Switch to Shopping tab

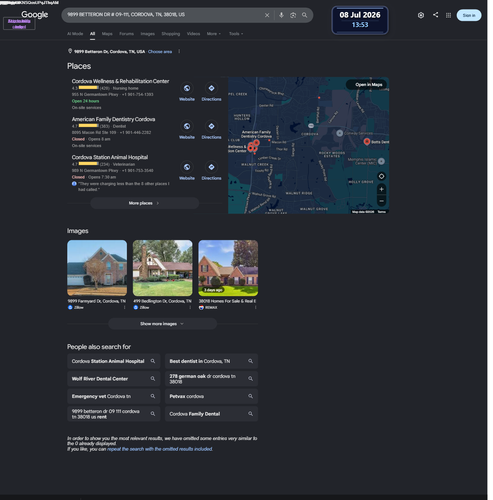(x=172, y=34)
